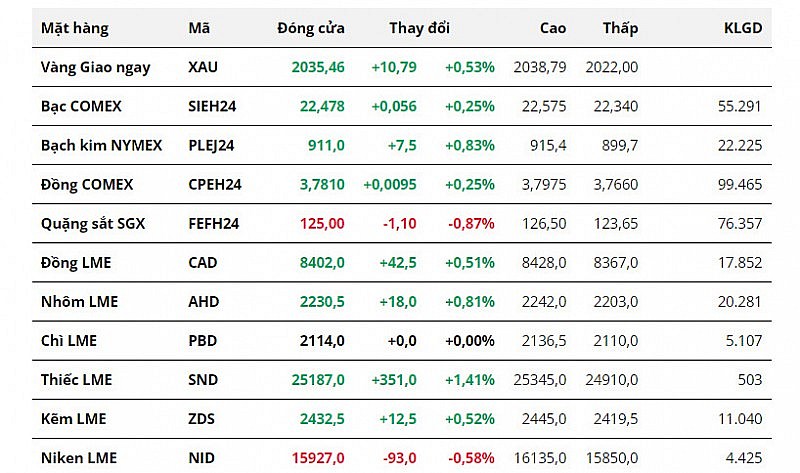800x473 pixels.
Task: Click the Thấp column header
Action: pyautogui.click(x=620, y=28)
